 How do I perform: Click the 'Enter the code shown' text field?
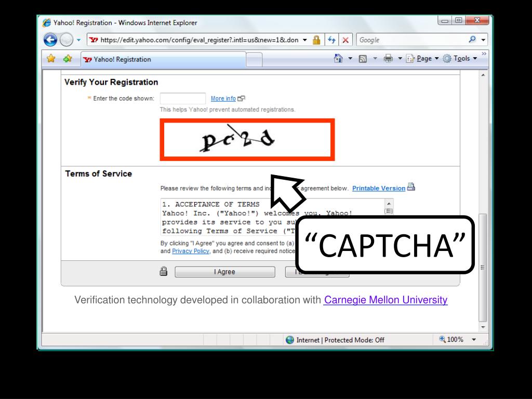coord(183,98)
